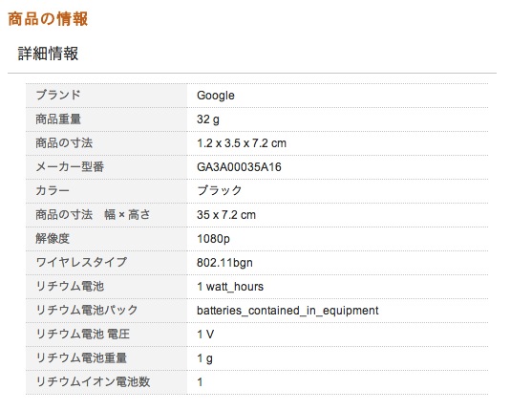This screenshot has height=411, width=532.
Task: Select the ワイヤレスタイプ label
Action: click(x=81, y=262)
